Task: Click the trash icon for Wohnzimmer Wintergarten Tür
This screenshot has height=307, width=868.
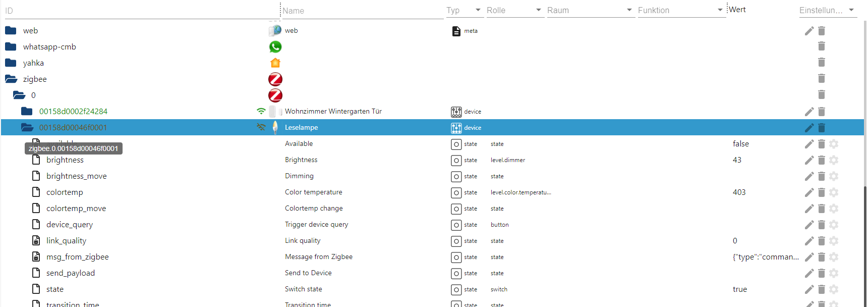Action: pyautogui.click(x=821, y=112)
